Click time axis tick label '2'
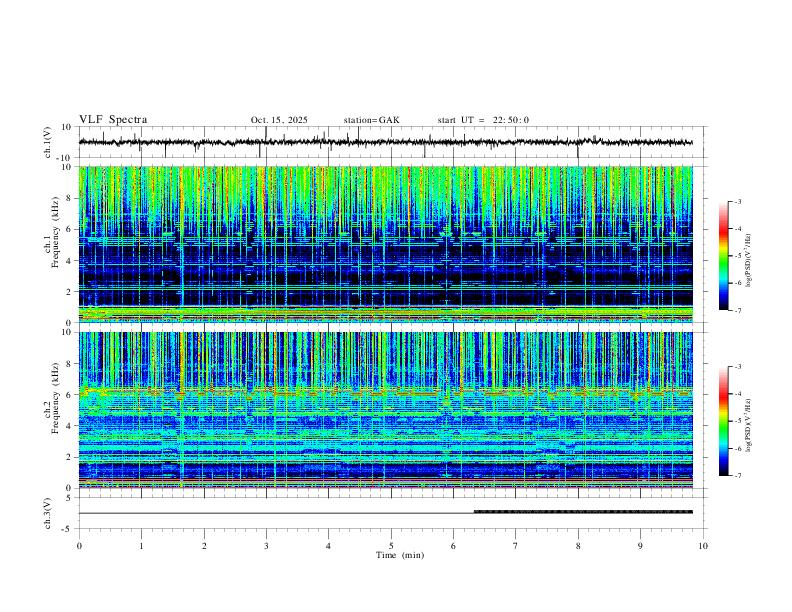Screen dimensions: 792x612 coord(204,546)
